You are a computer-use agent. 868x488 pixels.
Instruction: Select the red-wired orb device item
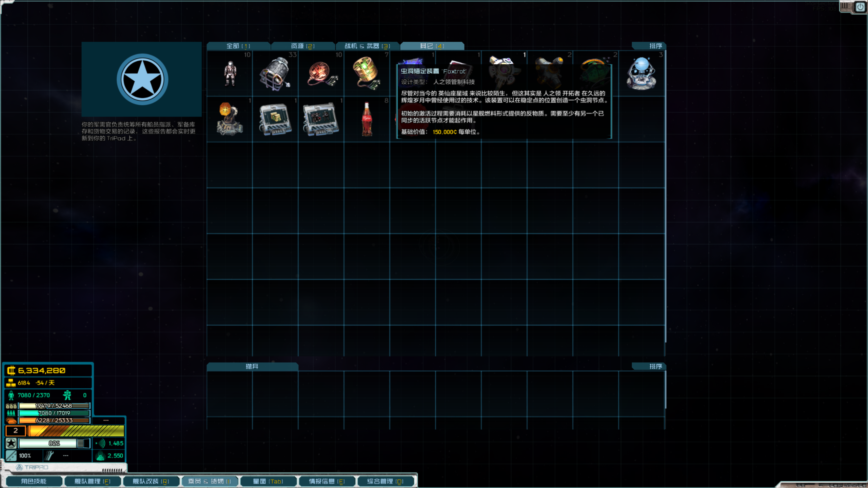320,73
